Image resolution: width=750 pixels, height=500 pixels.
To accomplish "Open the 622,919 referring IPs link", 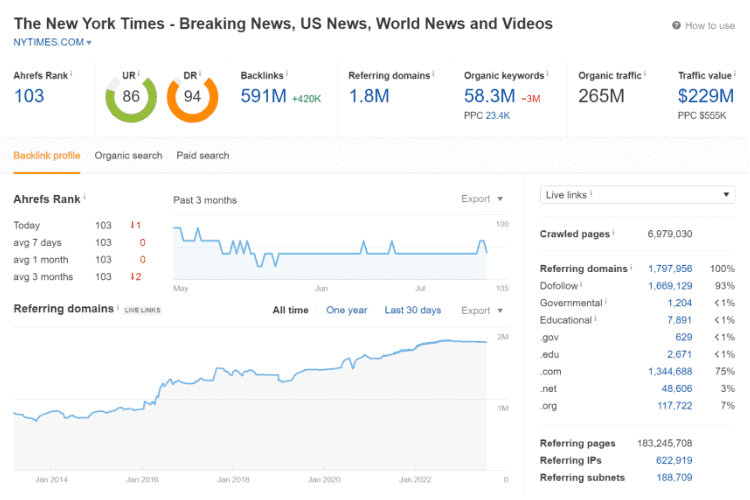I will pyautogui.click(x=674, y=461).
